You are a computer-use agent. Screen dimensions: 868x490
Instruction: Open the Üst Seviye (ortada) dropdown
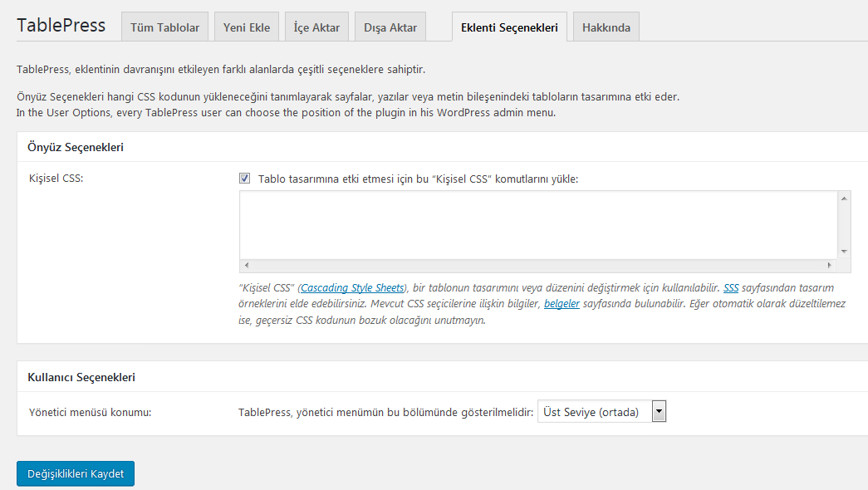[601, 411]
